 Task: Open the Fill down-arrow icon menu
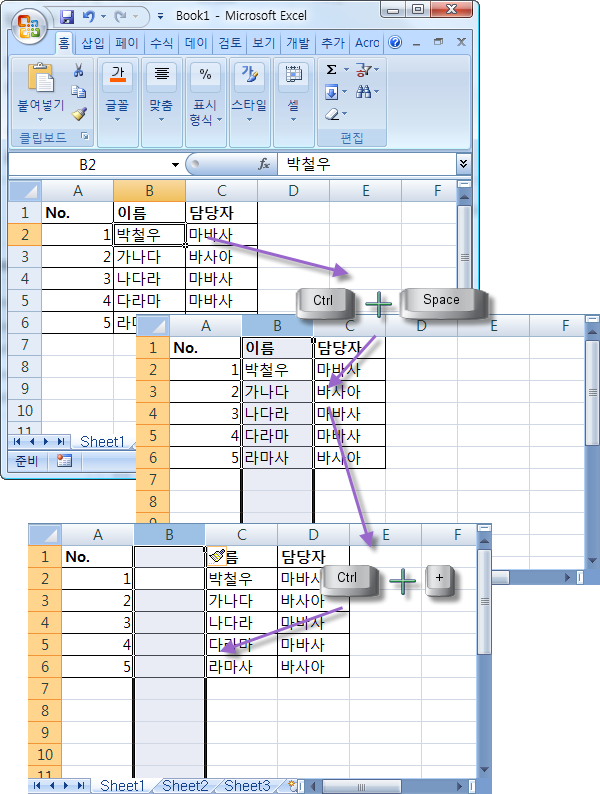(x=331, y=92)
